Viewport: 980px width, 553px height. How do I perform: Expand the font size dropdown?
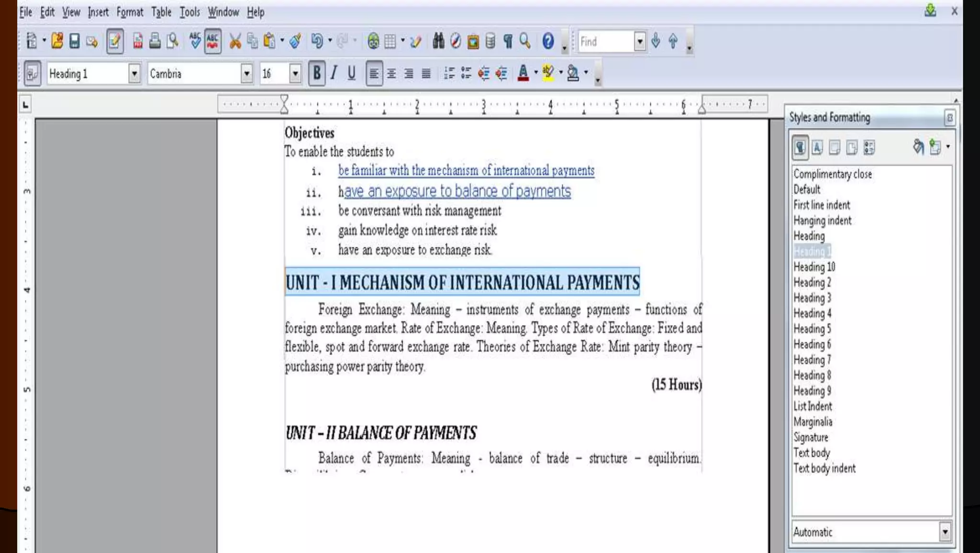pyautogui.click(x=295, y=74)
